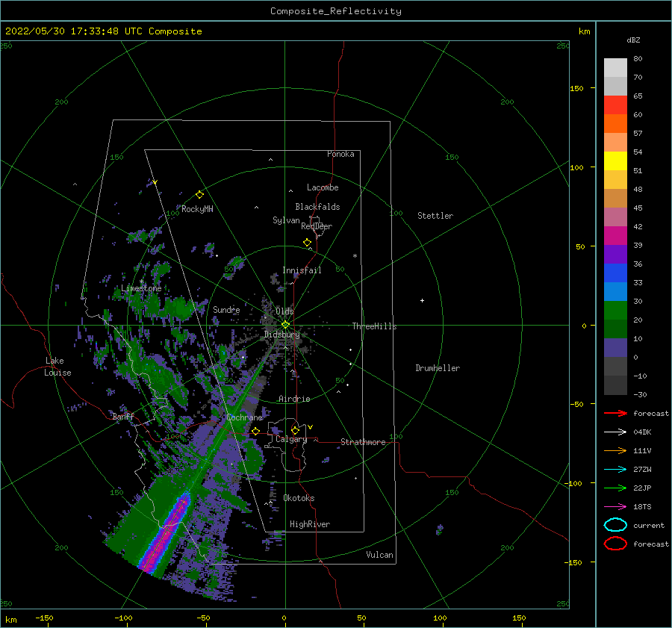This screenshot has width=672, height=628.
Task: Click the Sundre town label
Action: (x=226, y=309)
